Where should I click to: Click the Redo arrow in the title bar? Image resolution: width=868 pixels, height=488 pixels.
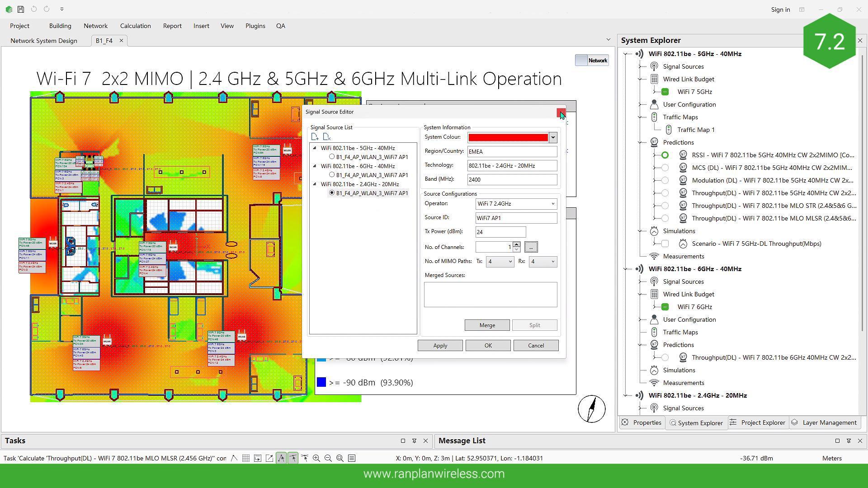(x=47, y=9)
